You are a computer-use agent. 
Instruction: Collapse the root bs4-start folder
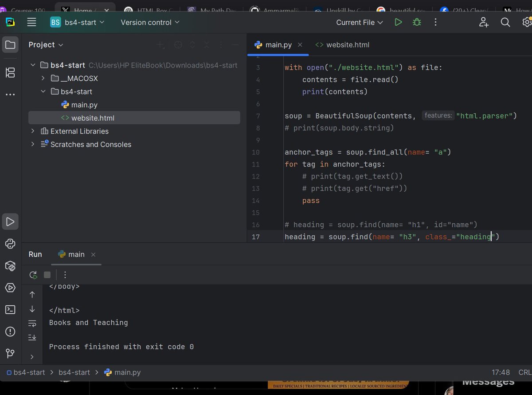coord(33,65)
